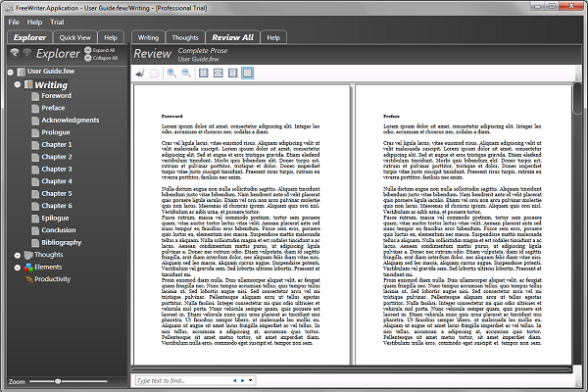Screen dimensions: 588x392
Task: Click the Explorer back navigation icon
Action: coord(15,53)
